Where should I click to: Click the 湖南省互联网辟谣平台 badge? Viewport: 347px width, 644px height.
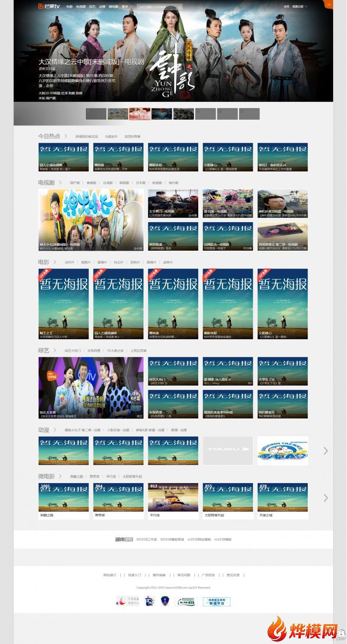tap(216, 602)
